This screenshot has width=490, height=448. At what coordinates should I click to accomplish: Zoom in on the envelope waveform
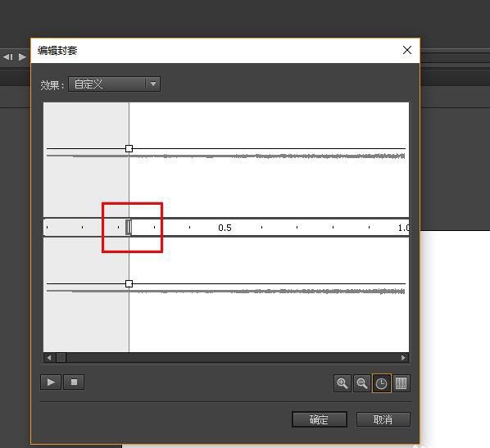point(343,383)
